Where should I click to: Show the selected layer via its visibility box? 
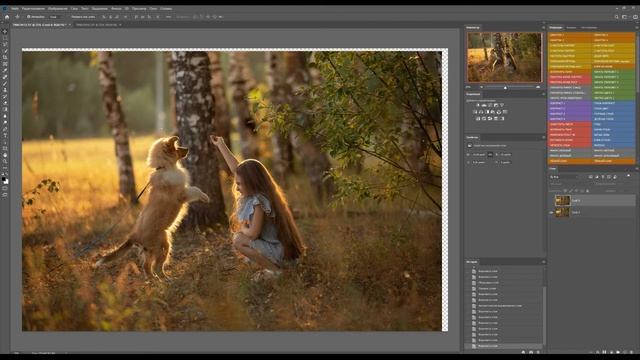tap(551, 200)
